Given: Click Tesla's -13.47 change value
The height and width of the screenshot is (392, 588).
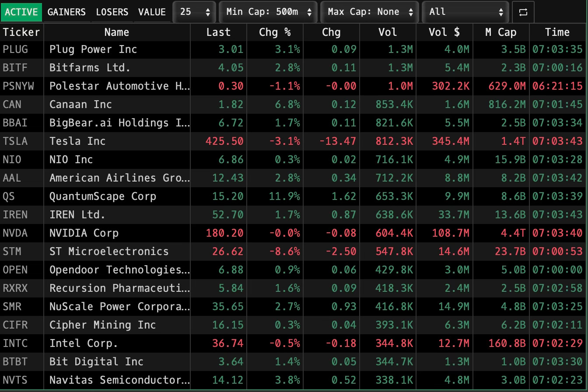Looking at the screenshot, I should (x=338, y=141).
